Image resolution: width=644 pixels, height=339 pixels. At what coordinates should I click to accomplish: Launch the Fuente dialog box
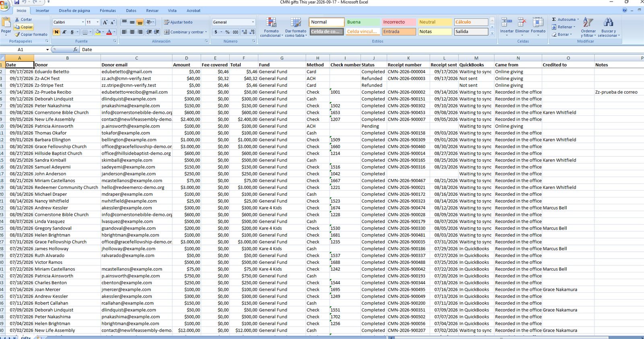115,41
